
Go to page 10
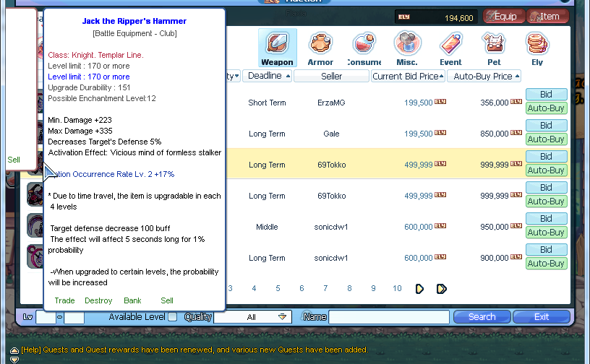point(397,288)
